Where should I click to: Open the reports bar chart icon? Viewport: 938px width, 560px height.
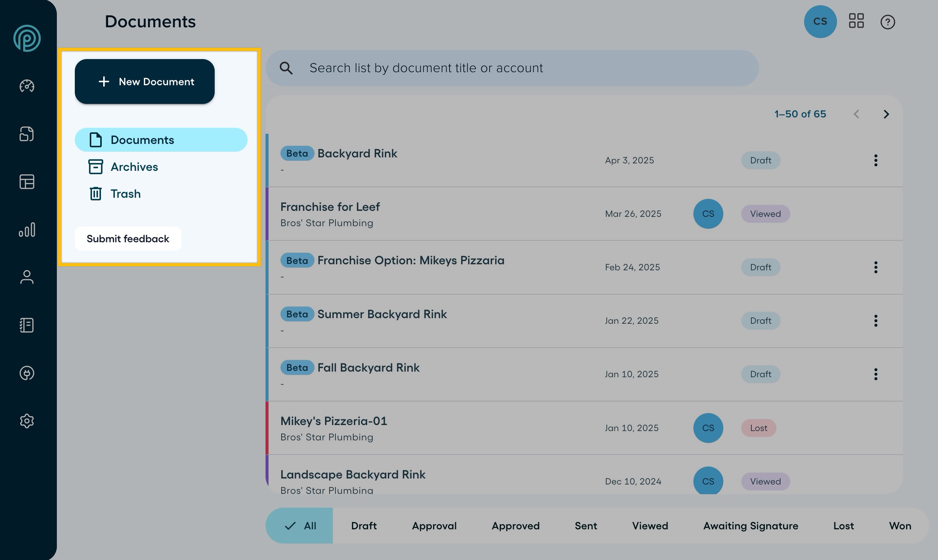click(x=27, y=230)
